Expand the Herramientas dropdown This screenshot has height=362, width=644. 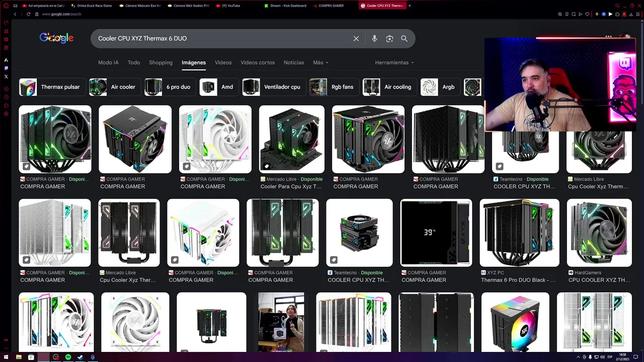pos(394,62)
